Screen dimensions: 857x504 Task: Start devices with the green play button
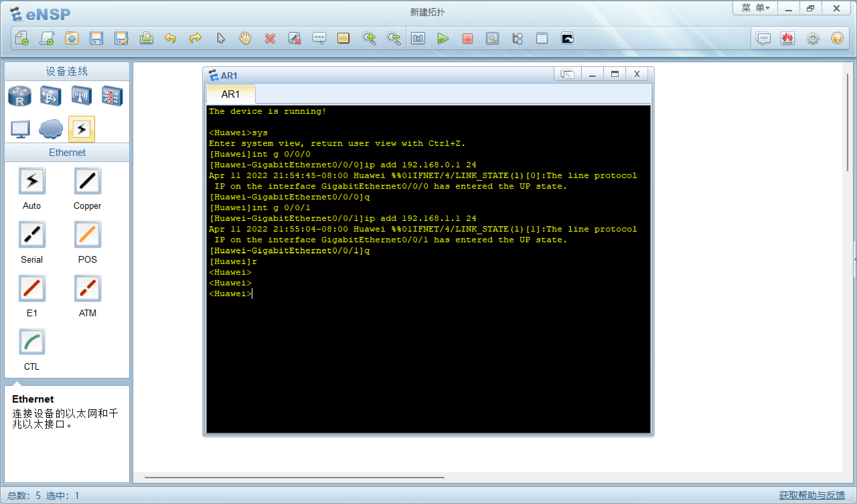pyautogui.click(x=443, y=38)
